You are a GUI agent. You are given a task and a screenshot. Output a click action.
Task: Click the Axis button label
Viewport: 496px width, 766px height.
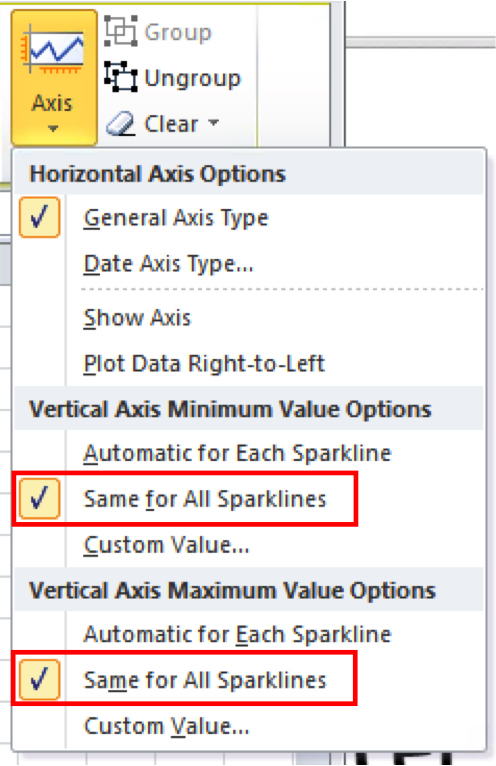click(x=52, y=103)
